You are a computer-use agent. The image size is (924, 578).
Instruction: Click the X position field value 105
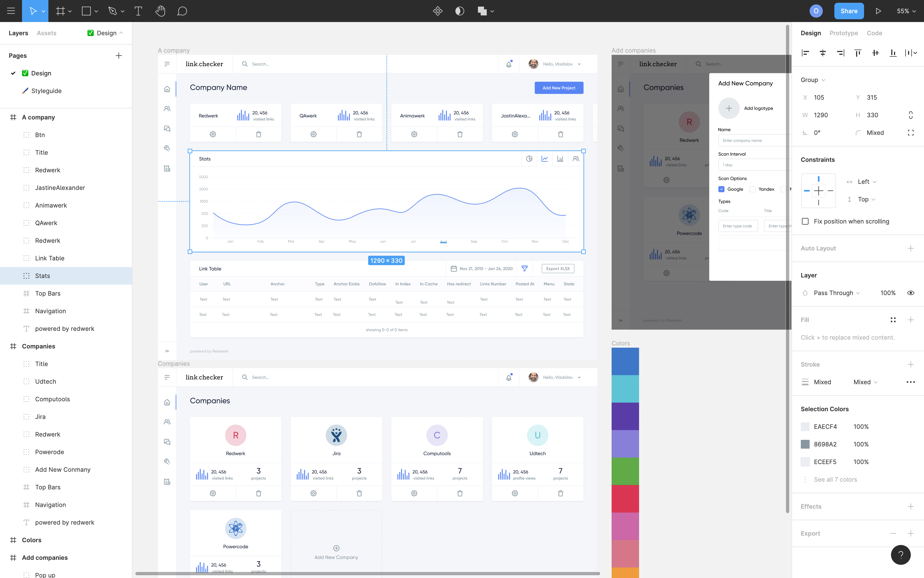[x=819, y=97]
